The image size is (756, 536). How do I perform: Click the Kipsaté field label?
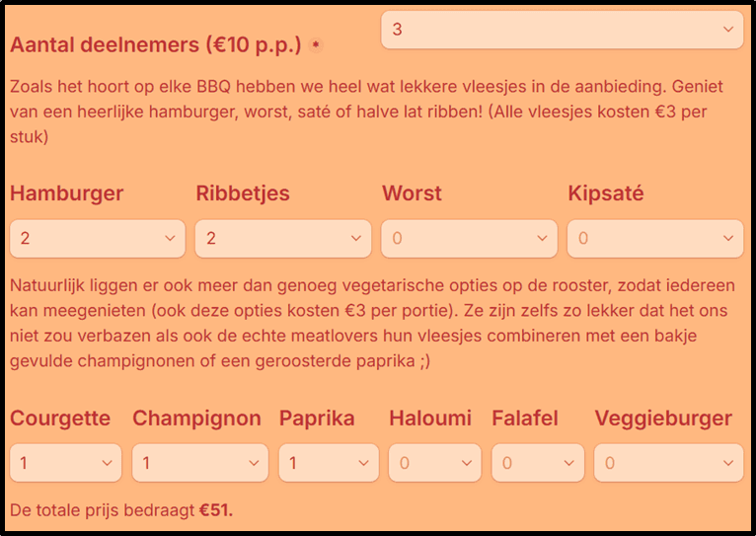[605, 193]
